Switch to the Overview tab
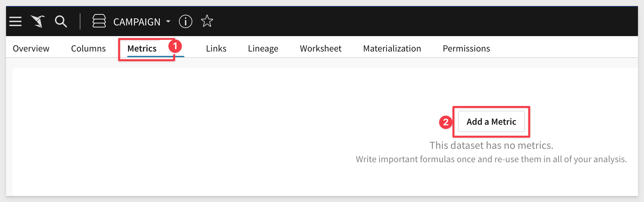644x202 pixels. click(x=31, y=48)
